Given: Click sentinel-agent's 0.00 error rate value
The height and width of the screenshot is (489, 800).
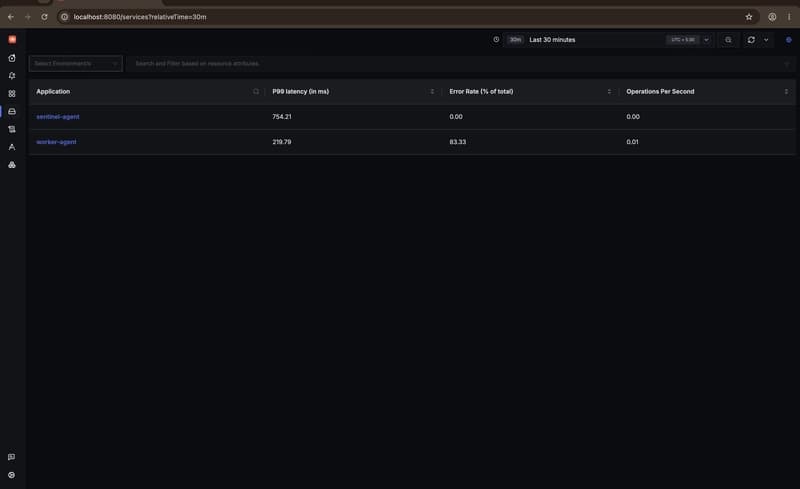Looking at the screenshot, I should tap(456, 117).
